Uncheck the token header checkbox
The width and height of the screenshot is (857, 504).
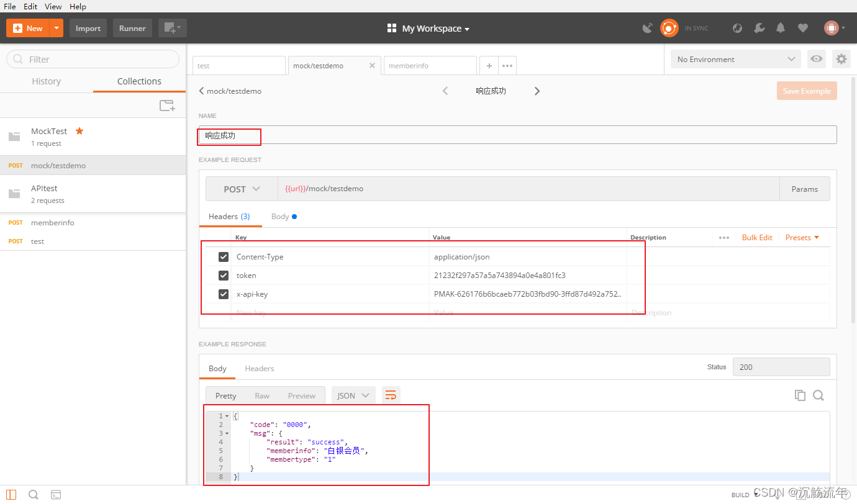(x=224, y=275)
